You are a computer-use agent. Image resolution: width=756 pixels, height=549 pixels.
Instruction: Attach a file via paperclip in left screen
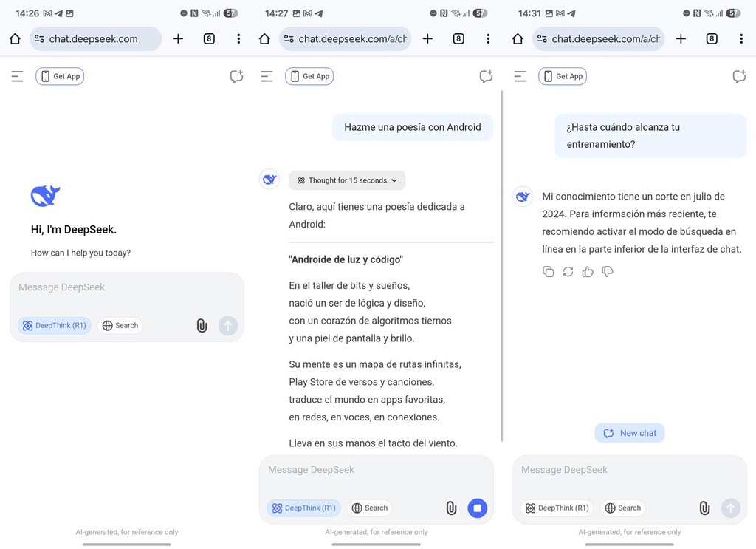click(202, 326)
